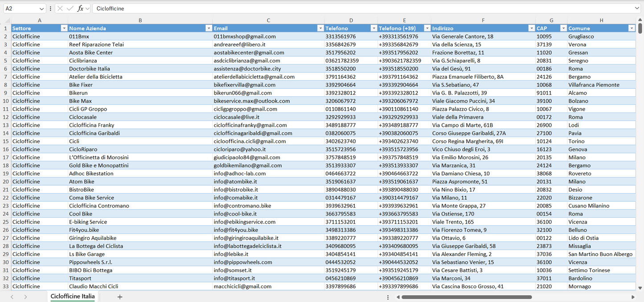The width and height of the screenshot is (644, 302).
Task: Open the Settore column filter dropdown
Action: 64,28
